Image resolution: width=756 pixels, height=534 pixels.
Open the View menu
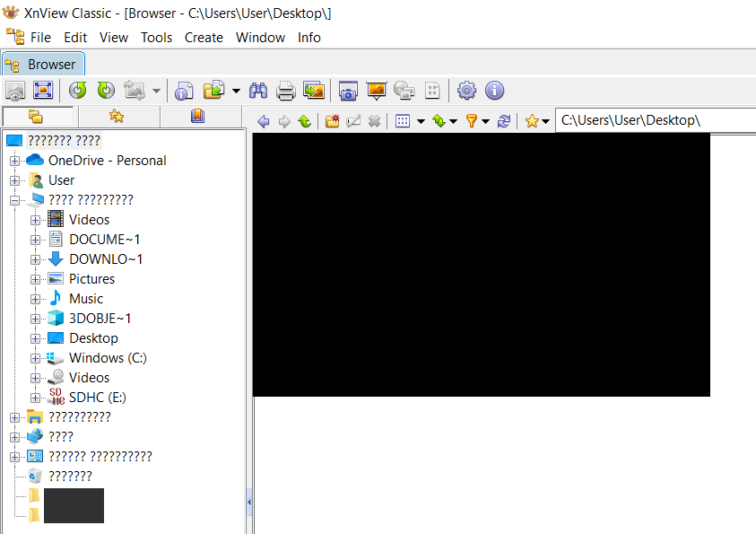pyautogui.click(x=114, y=38)
